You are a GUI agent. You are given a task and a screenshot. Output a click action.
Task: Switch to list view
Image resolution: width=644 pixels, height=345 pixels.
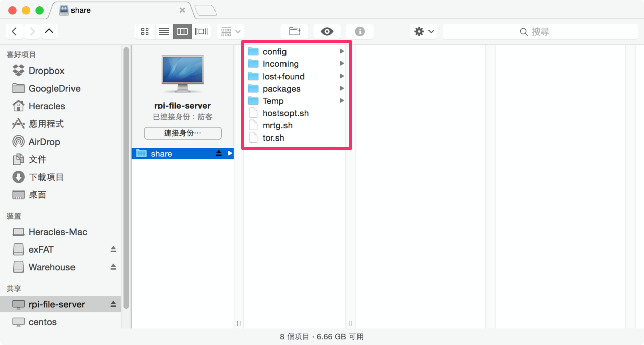164,31
